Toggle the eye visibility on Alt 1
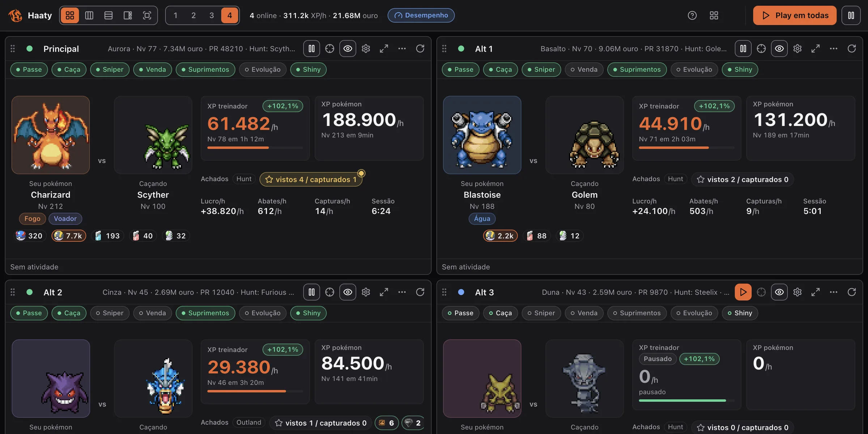 pyautogui.click(x=779, y=48)
